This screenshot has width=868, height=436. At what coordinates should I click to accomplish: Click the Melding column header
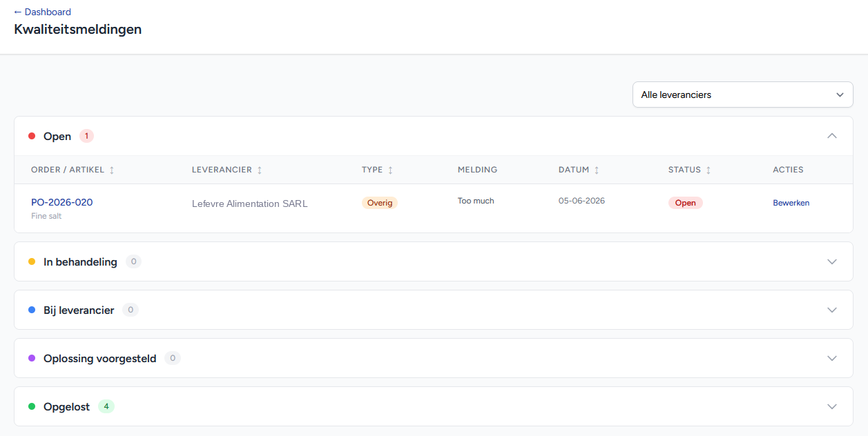[477, 170]
